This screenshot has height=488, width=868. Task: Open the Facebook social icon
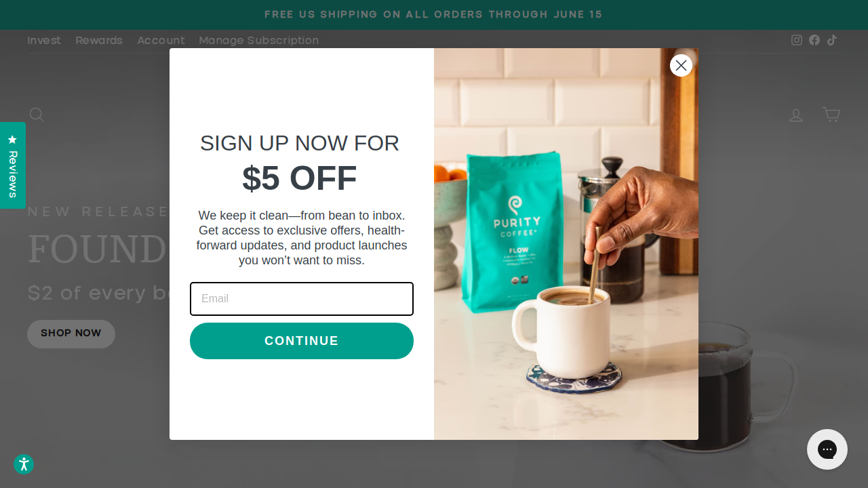tap(814, 40)
